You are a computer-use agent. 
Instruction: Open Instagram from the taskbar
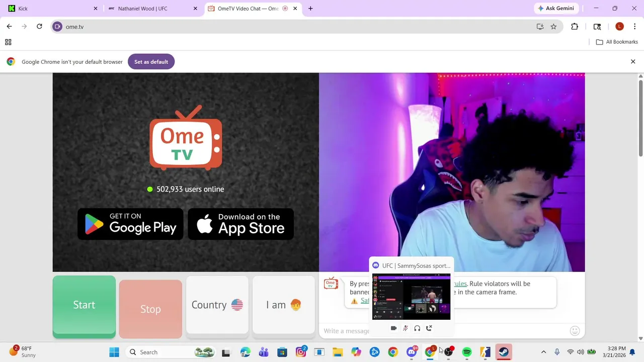coord(301,352)
